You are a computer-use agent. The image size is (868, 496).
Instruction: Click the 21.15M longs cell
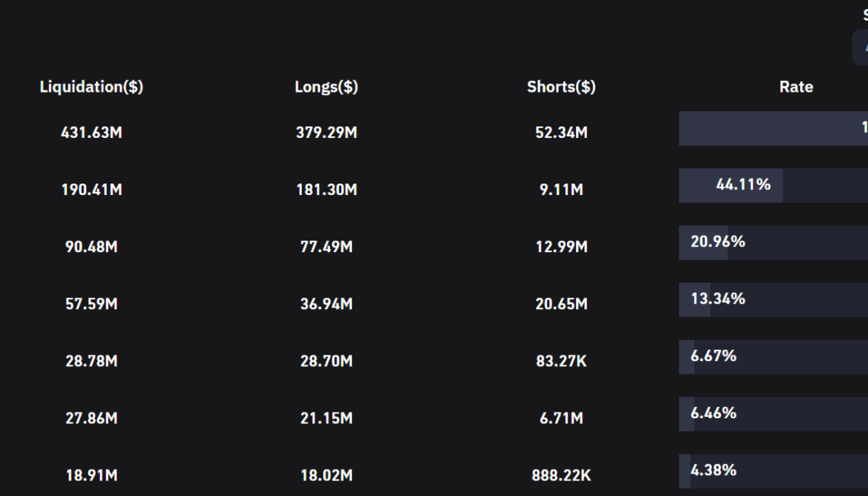(x=327, y=418)
